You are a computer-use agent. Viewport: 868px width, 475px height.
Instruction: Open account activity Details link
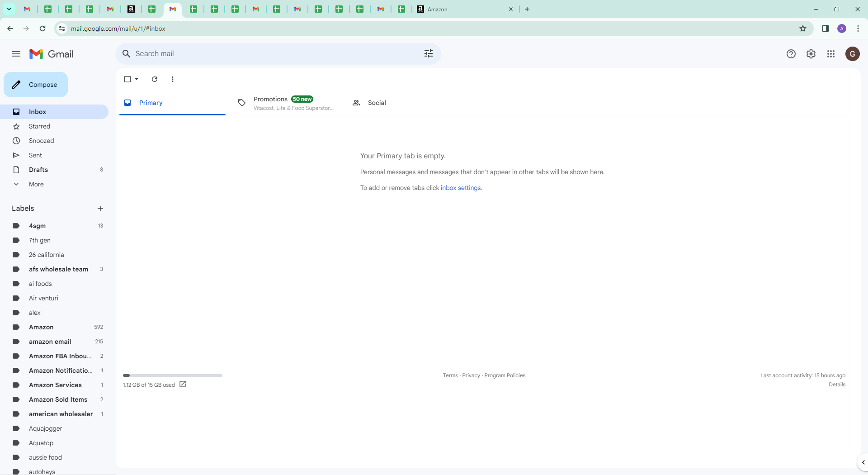837,385
